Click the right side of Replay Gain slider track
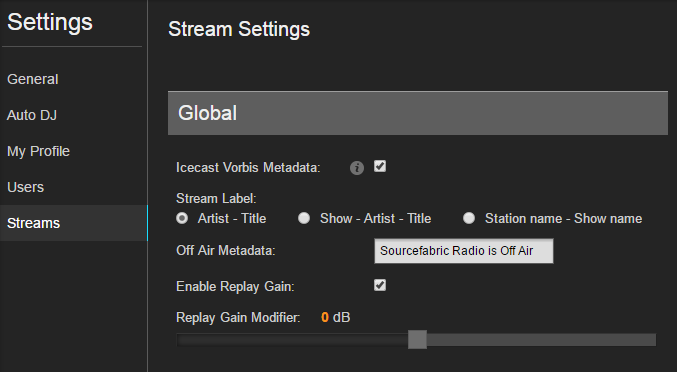The width and height of the screenshot is (677, 372). click(541, 340)
